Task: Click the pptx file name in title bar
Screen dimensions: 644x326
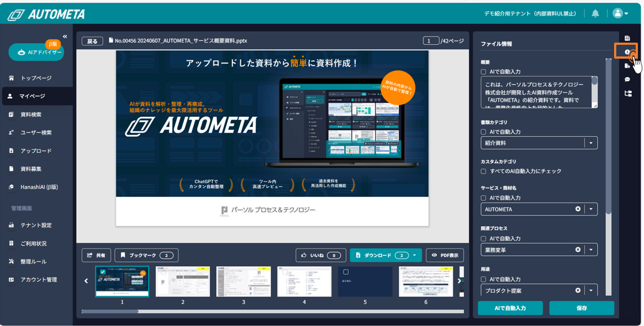Action: pyautogui.click(x=181, y=40)
